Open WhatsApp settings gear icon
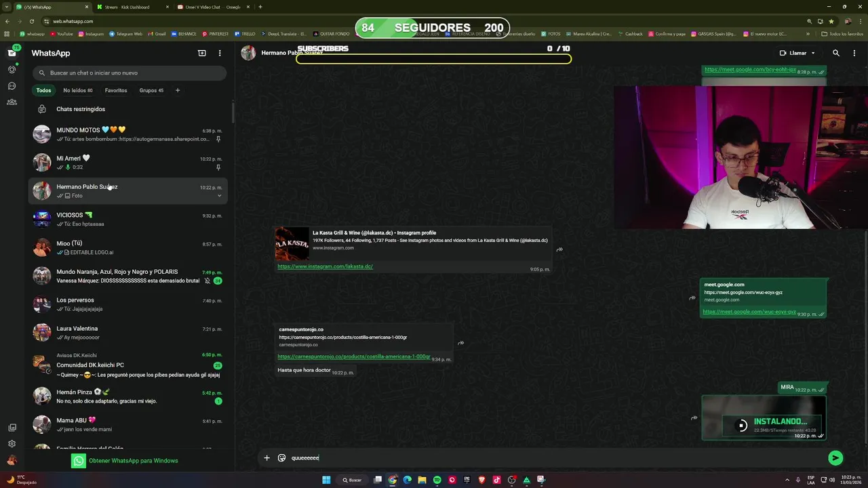 click(12, 444)
